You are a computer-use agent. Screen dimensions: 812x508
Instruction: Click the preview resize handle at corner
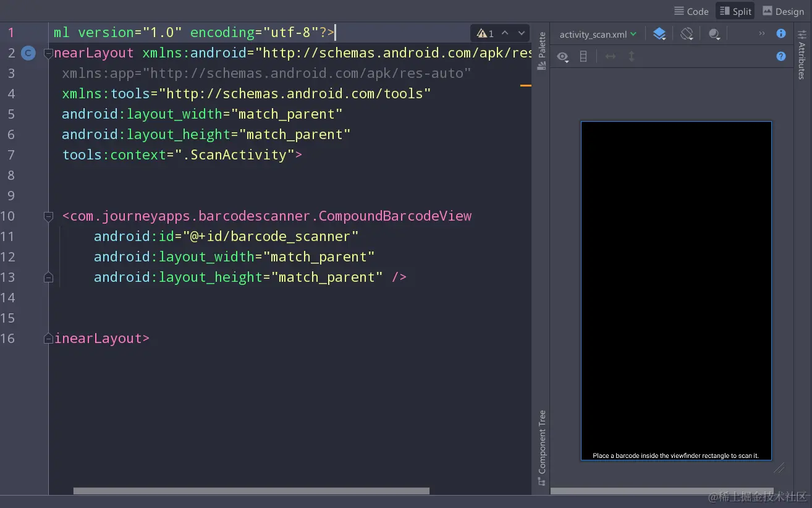point(779,468)
